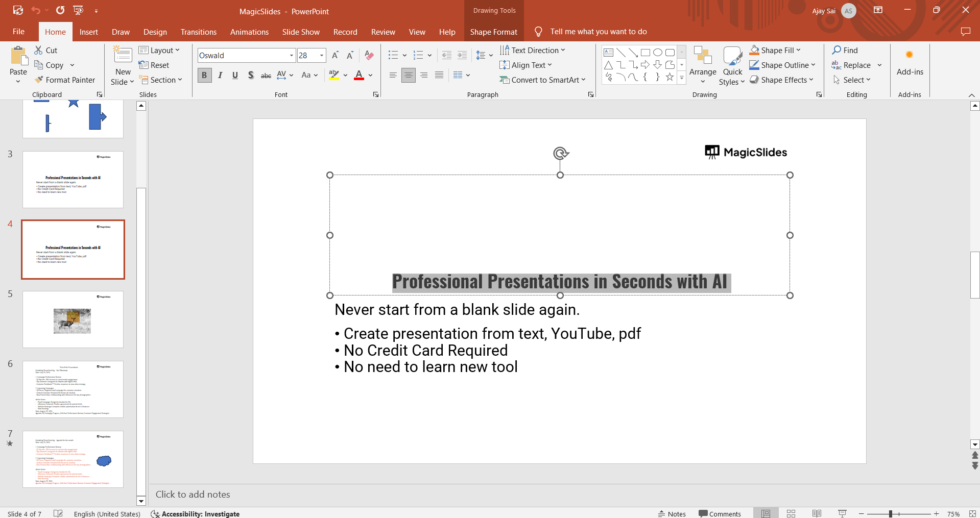Apply text shadow with the S icon
The image size is (980, 518).
[x=250, y=76]
